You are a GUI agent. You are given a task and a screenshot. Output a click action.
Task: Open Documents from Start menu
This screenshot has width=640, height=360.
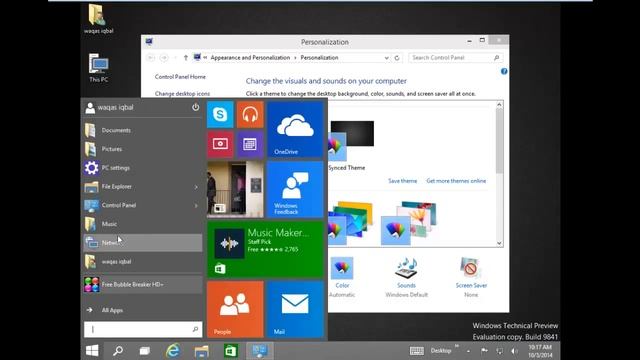click(x=143, y=130)
